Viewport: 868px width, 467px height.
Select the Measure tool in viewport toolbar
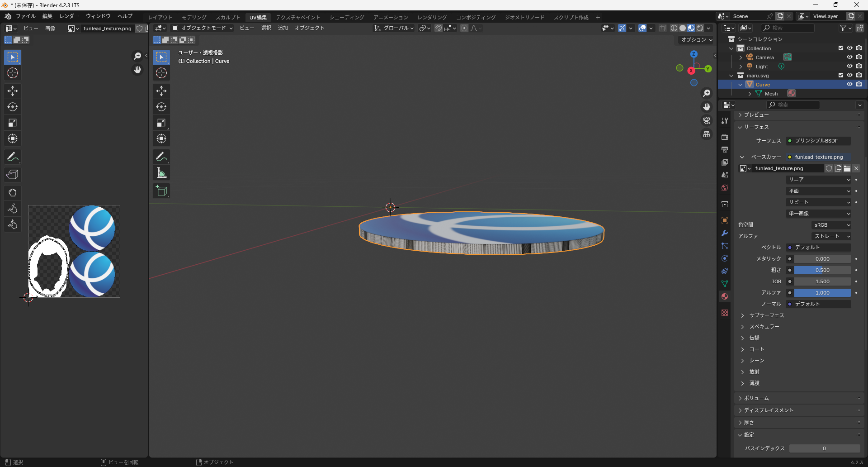click(x=161, y=173)
